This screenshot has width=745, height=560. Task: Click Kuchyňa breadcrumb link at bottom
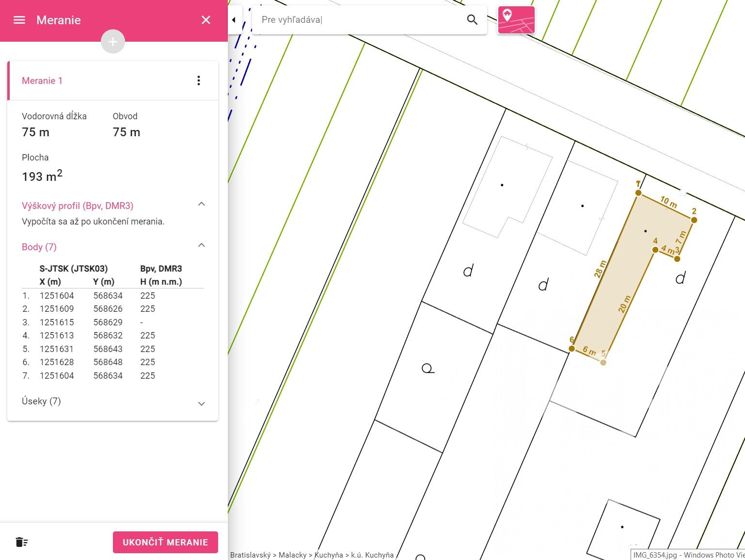point(329,555)
